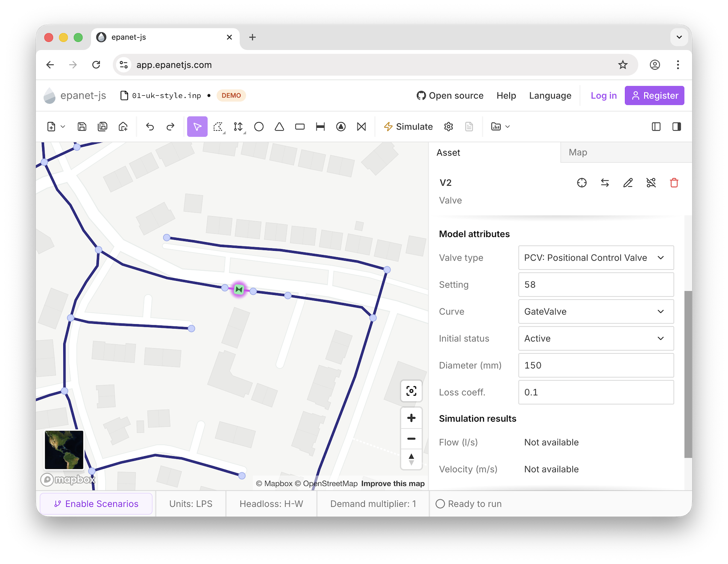Switch to the Map tab

578,153
